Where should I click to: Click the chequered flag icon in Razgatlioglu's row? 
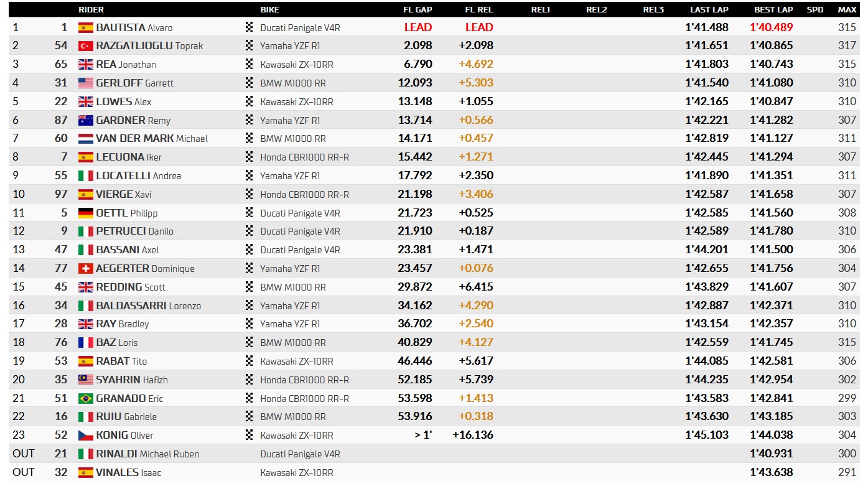point(250,46)
